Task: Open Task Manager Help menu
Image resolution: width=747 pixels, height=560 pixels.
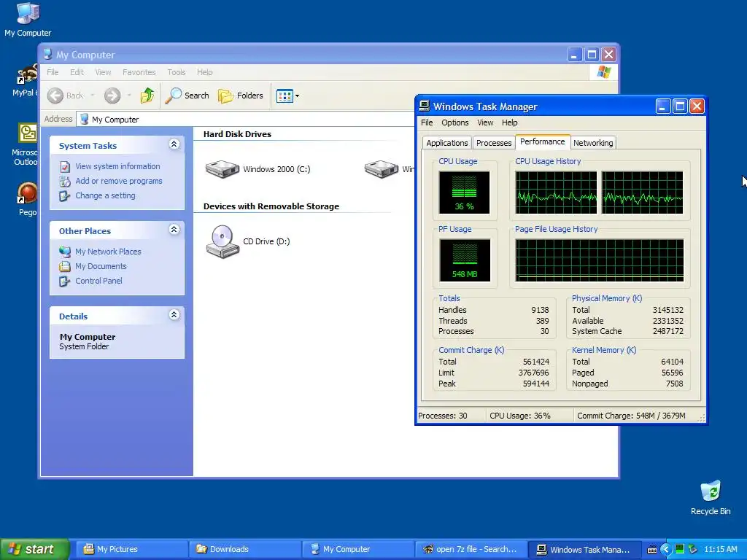Action: 509,122
